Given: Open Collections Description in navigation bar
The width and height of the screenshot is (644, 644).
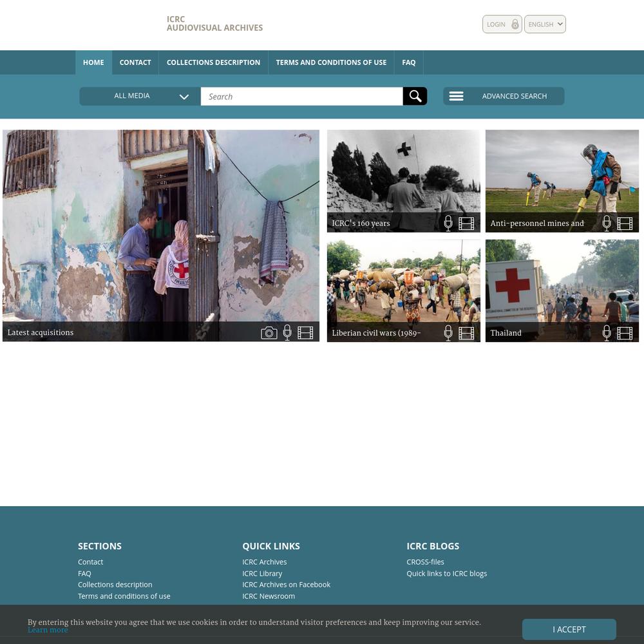Looking at the screenshot, I should tap(213, 62).
